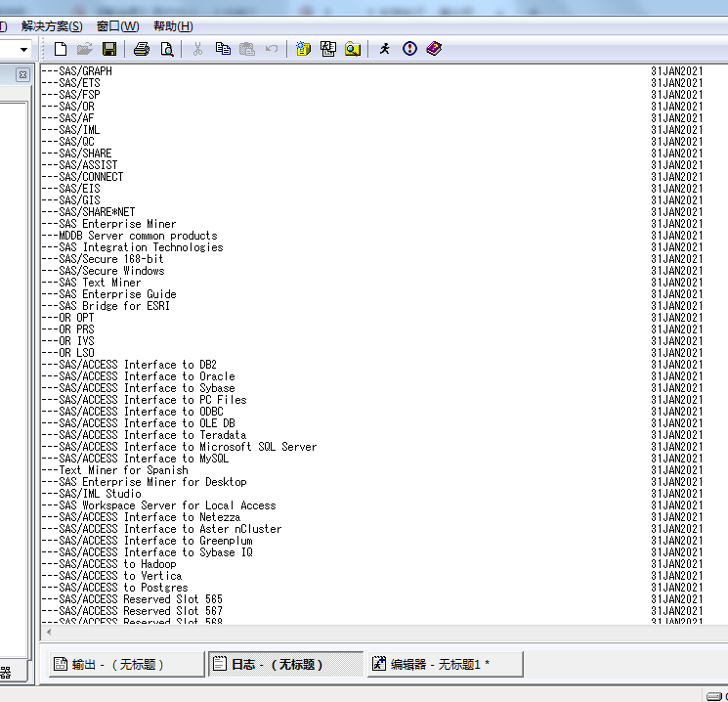Open the Project folder search icon
728x702 pixels.
pos(353,49)
